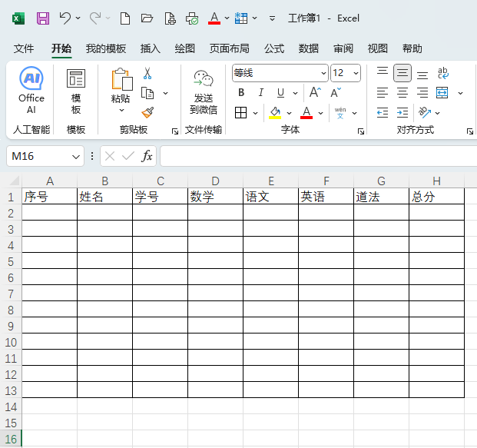
Task: Open the 公式 ribbon tab
Action: pos(274,48)
